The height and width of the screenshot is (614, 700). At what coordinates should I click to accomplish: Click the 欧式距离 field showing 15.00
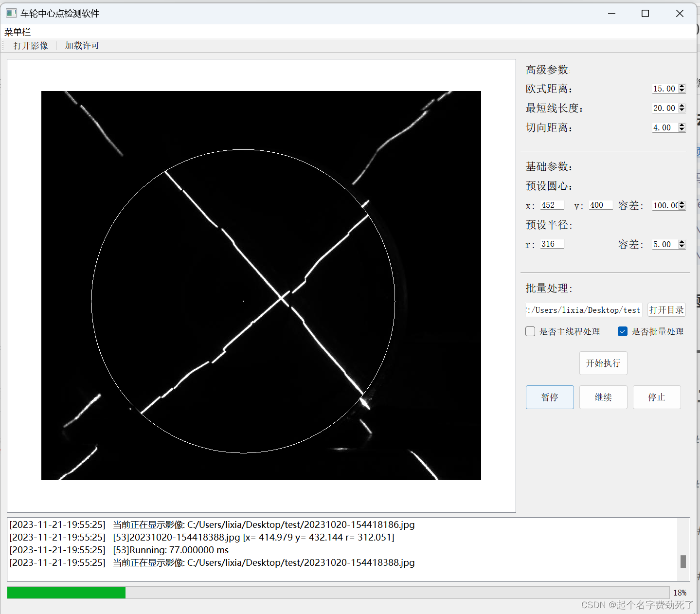[665, 89]
